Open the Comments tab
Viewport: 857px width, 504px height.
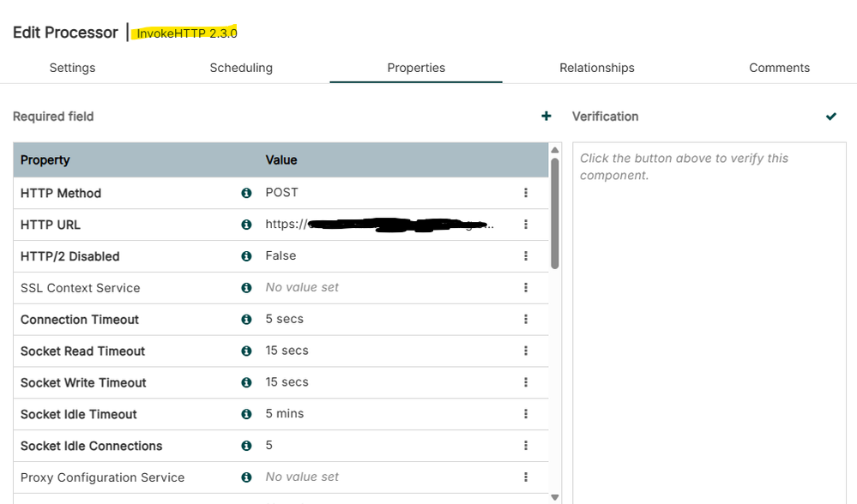pos(779,68)
